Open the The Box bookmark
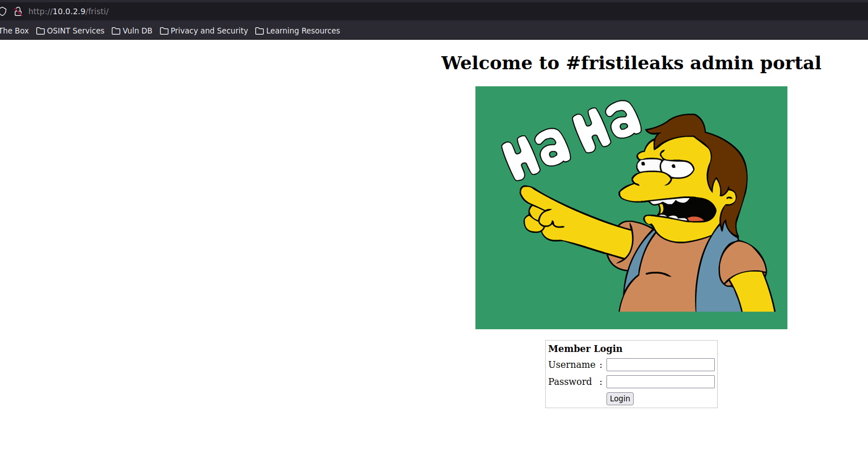Viewport: 868px width, 474px height. [14, 31]
